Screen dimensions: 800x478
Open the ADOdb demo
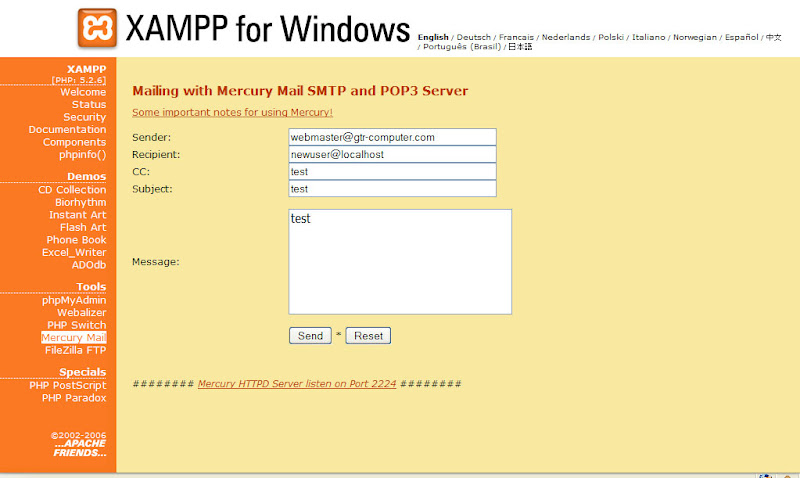point(89,265)
